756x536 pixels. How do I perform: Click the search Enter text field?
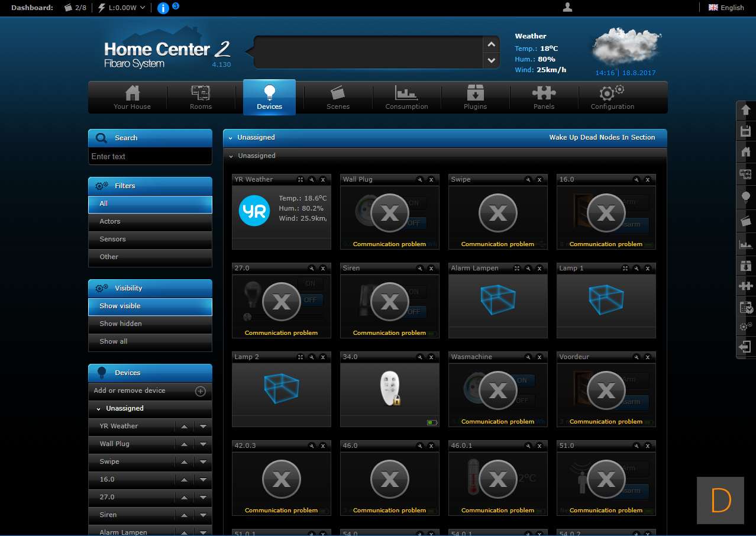tap(150, 157)
